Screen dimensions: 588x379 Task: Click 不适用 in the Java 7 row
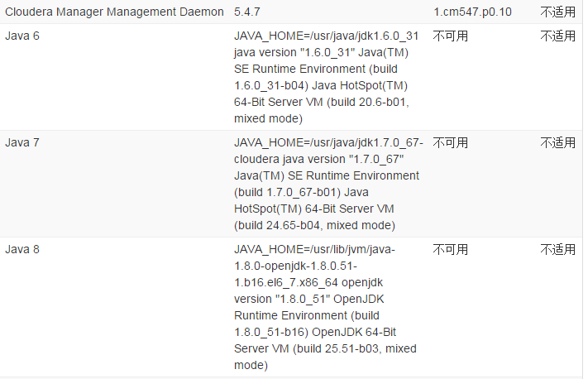pyautogui.click(x=558, y=142)
